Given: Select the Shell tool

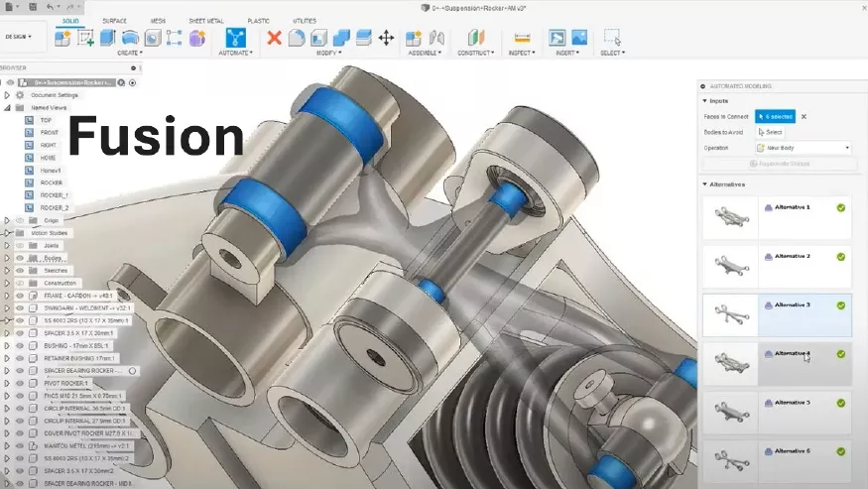Looking at the screenshot, I should click(x=318, y=38).
